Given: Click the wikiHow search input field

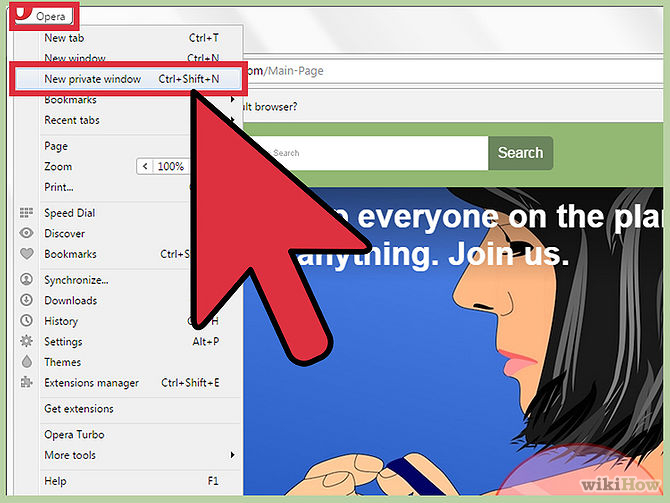Looking at the screenshot, I should (x=375, y=153).
